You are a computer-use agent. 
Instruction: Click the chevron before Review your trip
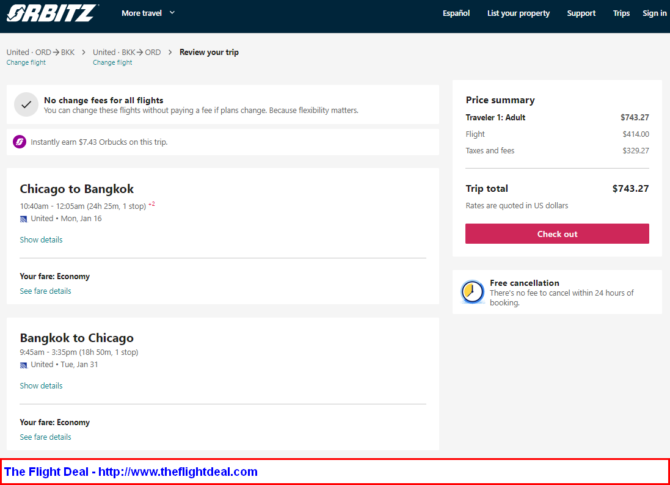(170, 52)
